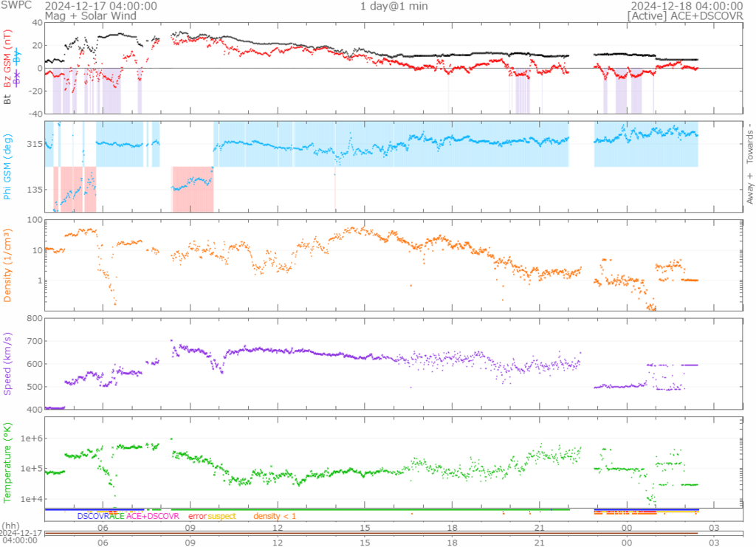756x547 pixels.
Task: Click the start time 2024-12-17 04:00:00 at top
Action: tap(100, 6)
